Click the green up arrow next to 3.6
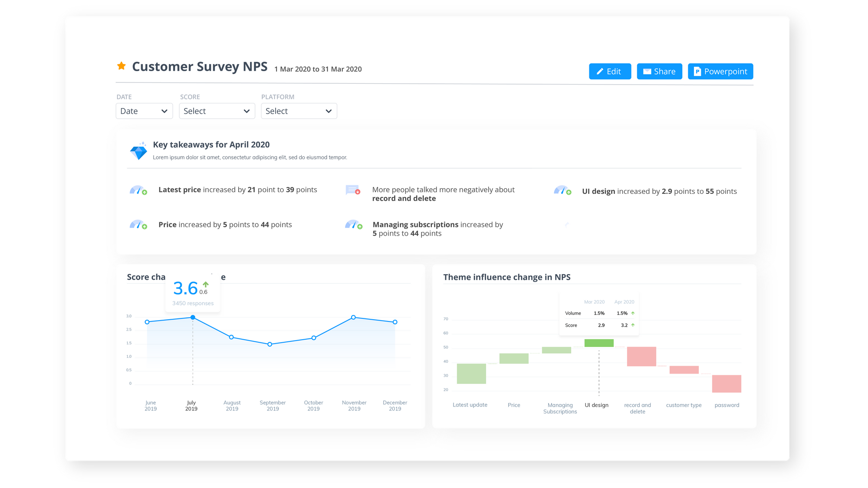 point(206,285)
